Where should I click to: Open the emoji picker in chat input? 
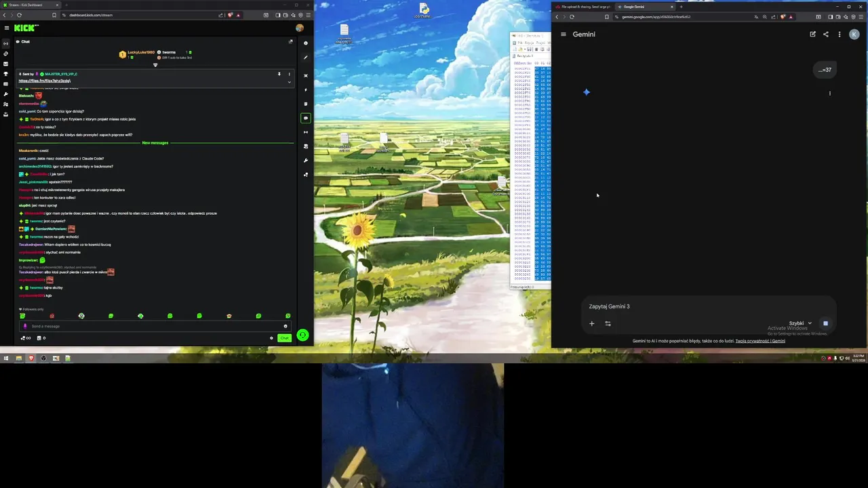coord(285,326)
